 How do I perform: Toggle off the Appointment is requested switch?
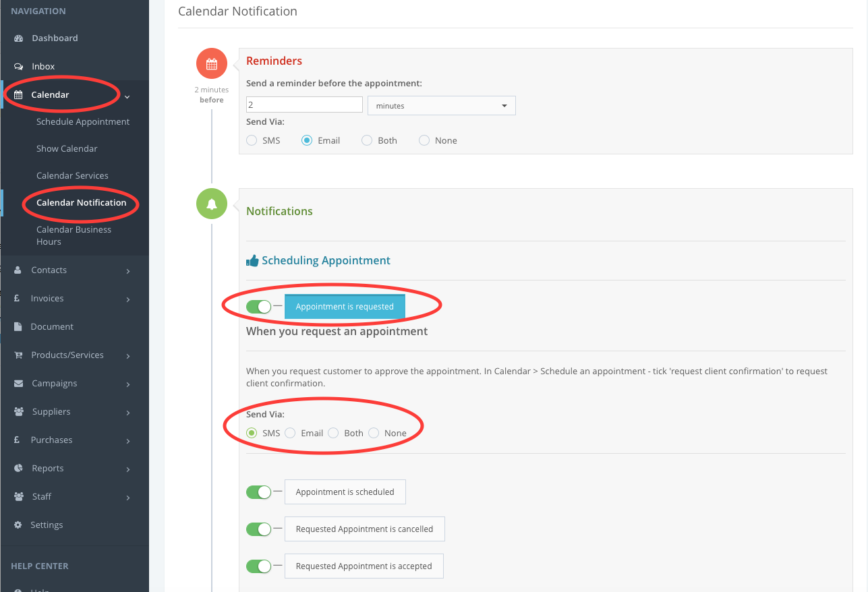258,307
